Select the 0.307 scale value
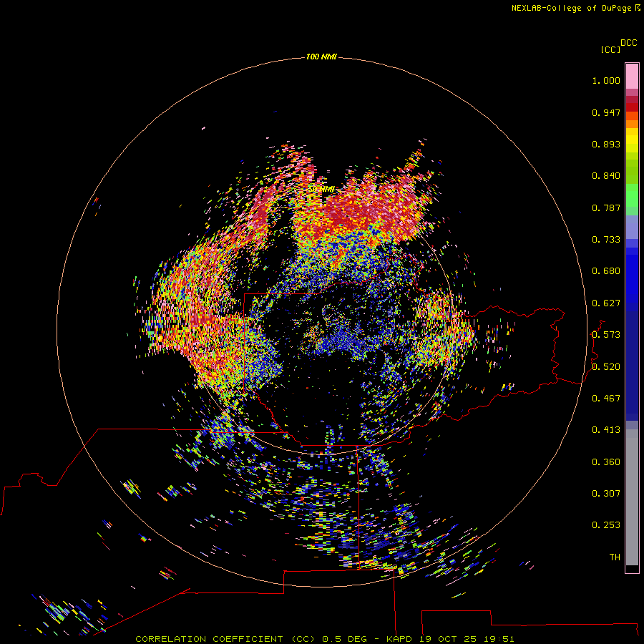Viewport: 644px width, 644px height. [x=606, y=494]
